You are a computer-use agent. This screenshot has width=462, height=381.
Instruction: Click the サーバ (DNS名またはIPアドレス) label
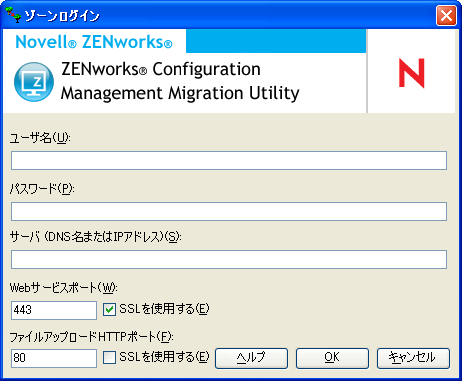[96, 237]
